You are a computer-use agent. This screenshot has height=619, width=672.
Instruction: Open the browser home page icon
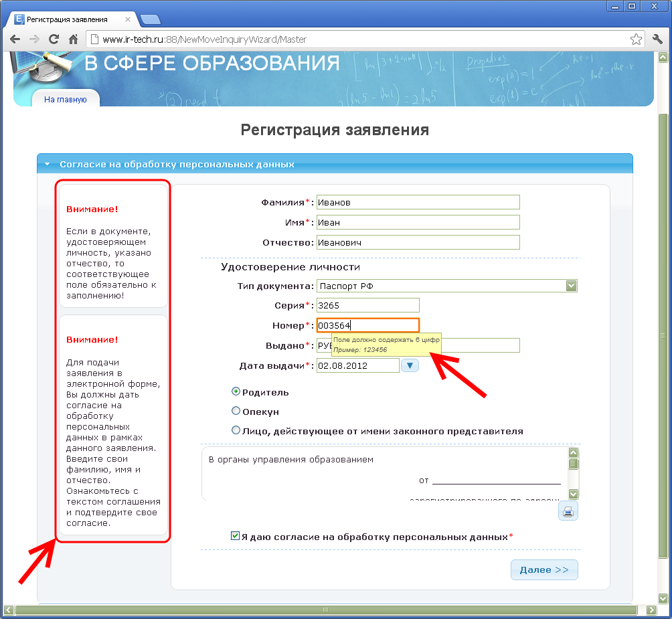[x=73, y=39]
